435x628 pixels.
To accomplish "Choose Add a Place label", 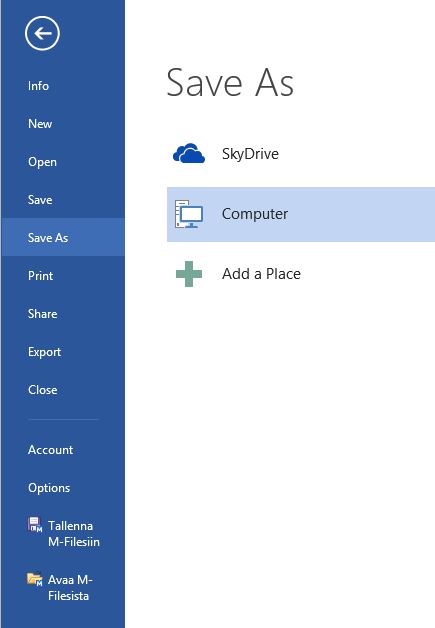I will coord(261,274).
